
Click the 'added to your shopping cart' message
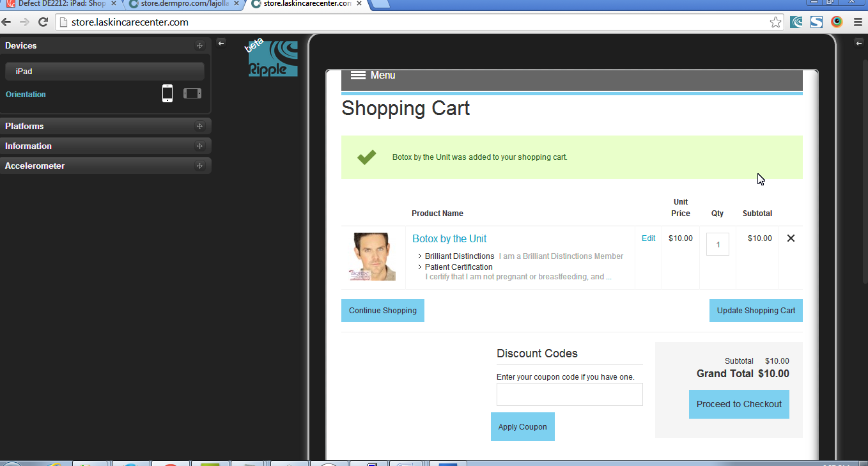(480, 157)
